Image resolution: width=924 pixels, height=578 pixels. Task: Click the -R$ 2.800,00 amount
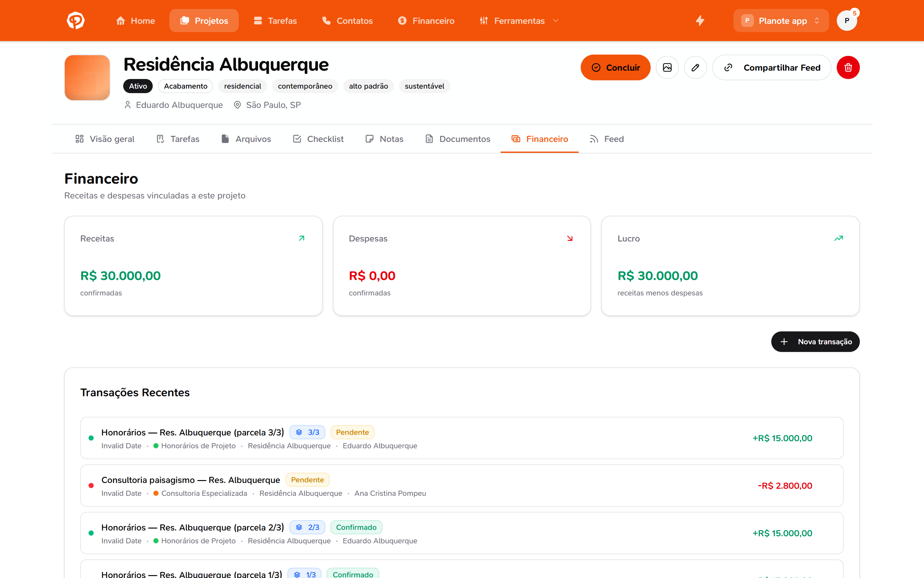click(785, 486)
